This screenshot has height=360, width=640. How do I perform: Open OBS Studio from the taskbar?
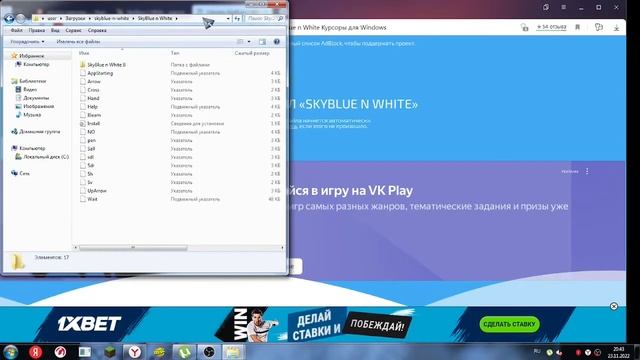click(x=209, y=352)
